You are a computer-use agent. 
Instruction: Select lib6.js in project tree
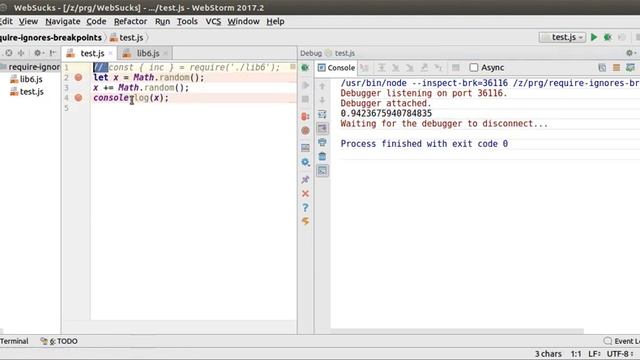point(27,79)
